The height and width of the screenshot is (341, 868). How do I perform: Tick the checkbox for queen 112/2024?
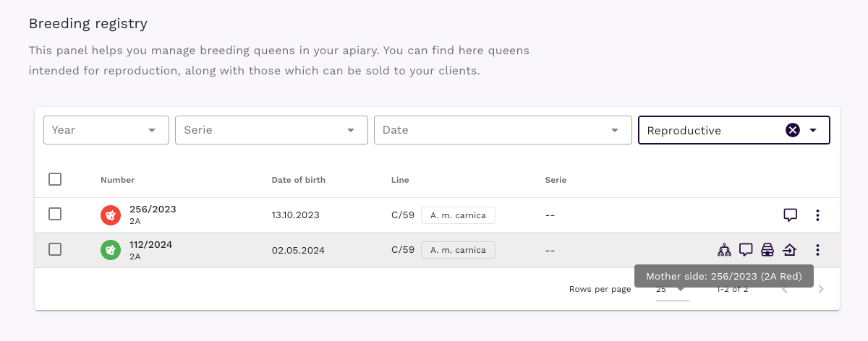[55, 250]
